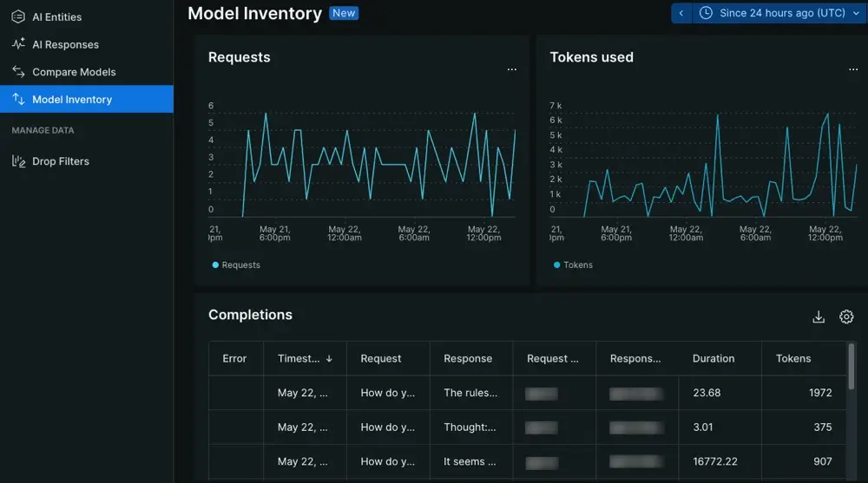
Task: Click the Compare Models arrows icon
Action: [18, 72]
